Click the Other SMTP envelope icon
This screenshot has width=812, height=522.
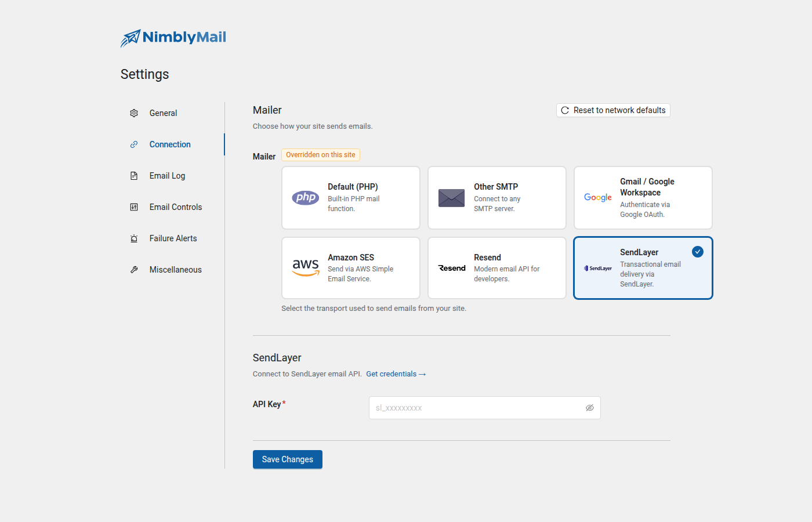451,198
